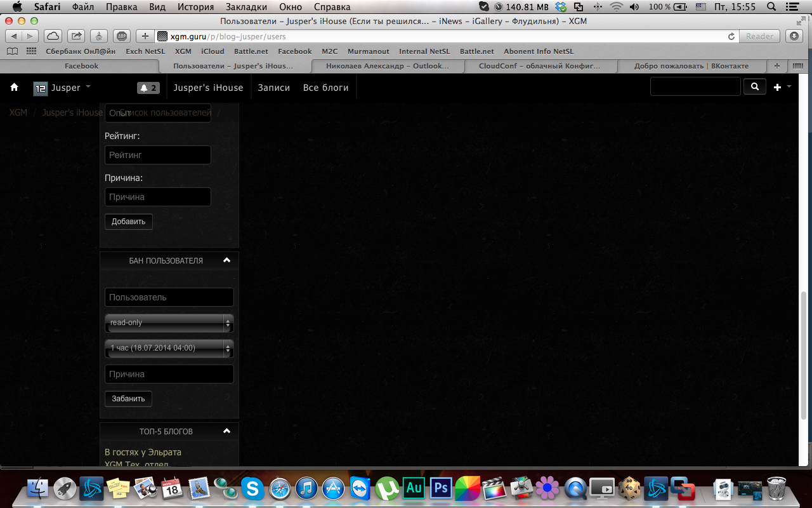Click the Safari address bar URL

tap(228, 37)
